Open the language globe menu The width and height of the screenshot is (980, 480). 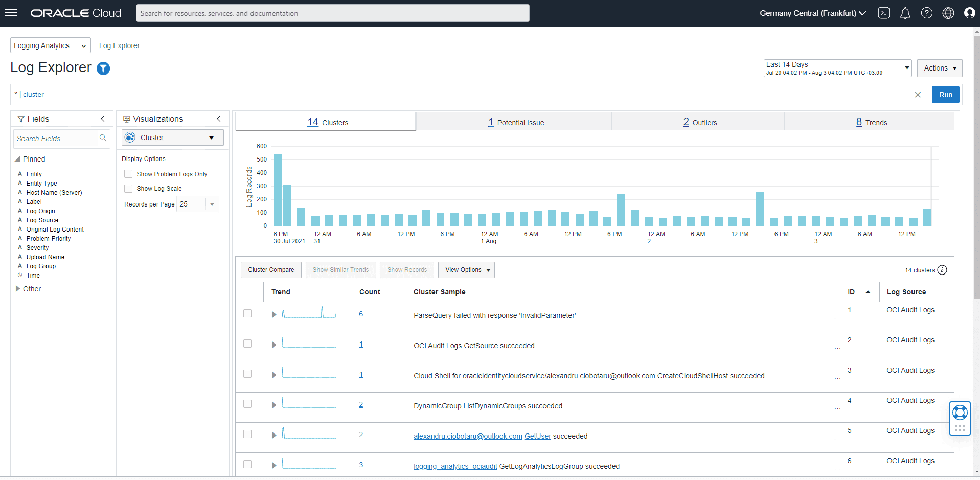948,13
